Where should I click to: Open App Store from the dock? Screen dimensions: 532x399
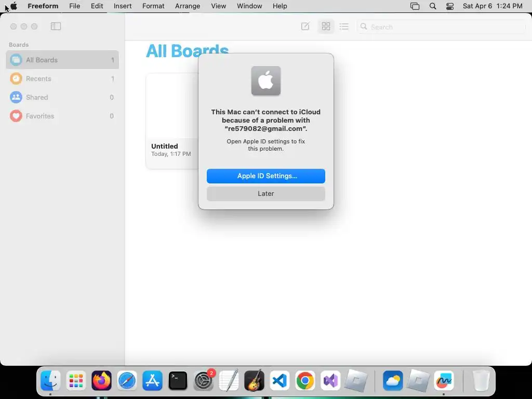(152, 380)
